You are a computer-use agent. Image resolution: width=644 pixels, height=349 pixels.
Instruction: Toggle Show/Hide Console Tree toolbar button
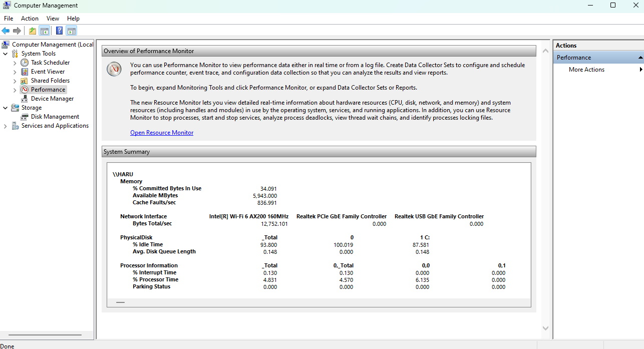(45, 31)
